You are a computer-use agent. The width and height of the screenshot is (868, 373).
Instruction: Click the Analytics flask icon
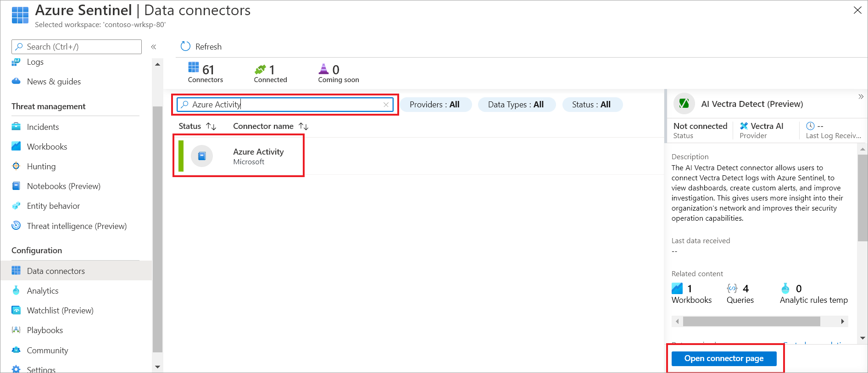pos(16,290)
